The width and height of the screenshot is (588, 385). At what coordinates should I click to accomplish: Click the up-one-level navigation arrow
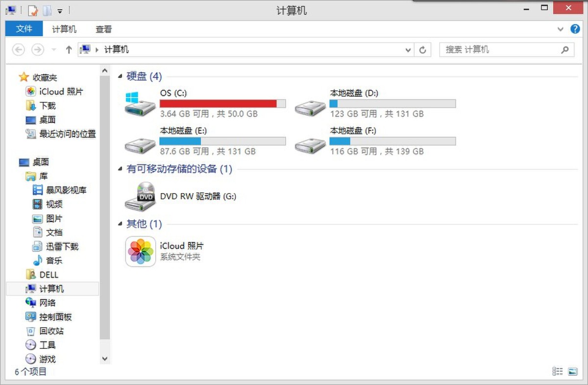click(x=69, y=50)
